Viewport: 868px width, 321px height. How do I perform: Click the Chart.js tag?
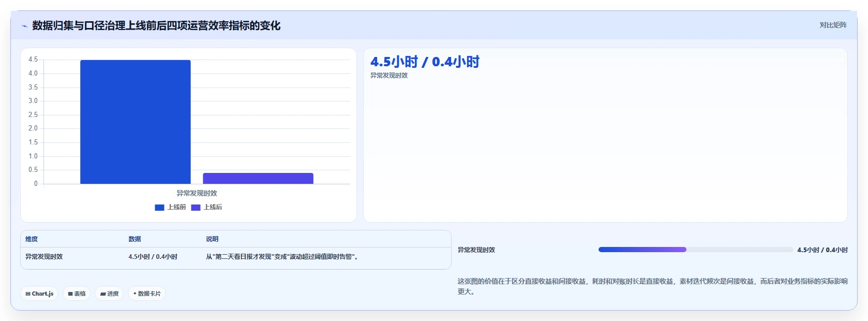pos(39,294)
